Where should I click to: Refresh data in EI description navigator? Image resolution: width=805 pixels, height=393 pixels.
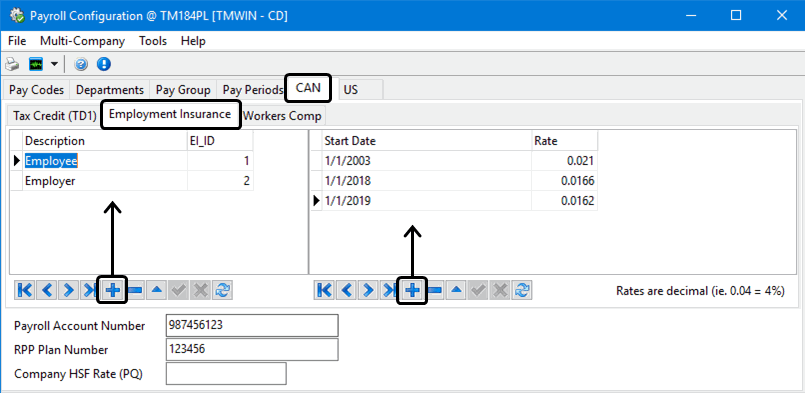pos(222,290)
